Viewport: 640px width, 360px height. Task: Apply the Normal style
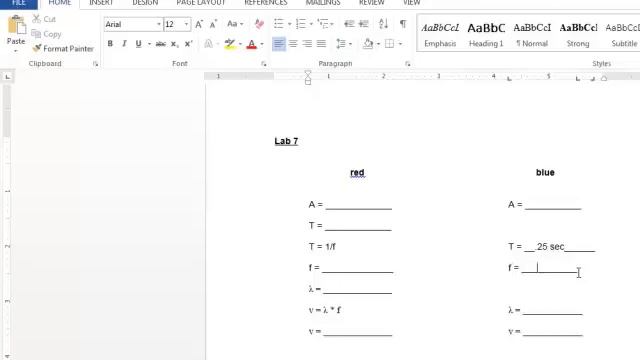(x=532, y=34)
